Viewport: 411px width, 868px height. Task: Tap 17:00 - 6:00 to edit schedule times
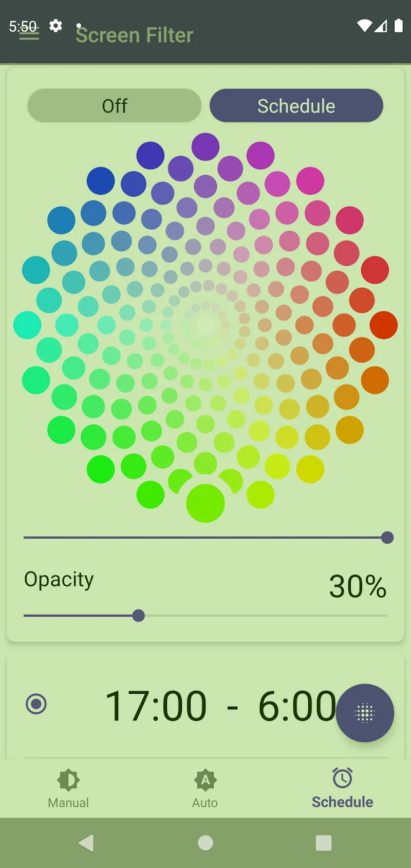point(221,706)
